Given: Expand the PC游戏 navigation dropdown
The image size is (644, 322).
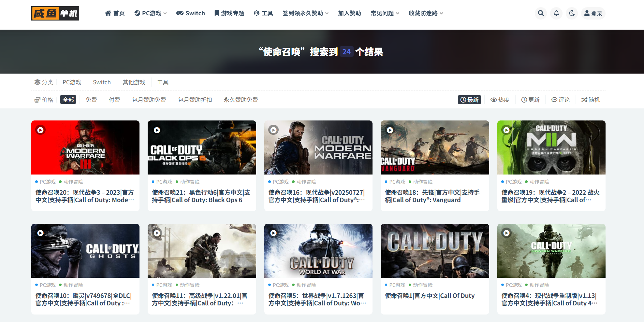Looking at the screenshot, I should click(x=151, y=13).
